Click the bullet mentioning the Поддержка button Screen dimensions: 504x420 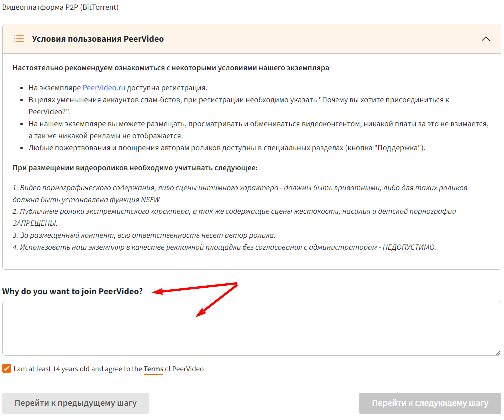[x=227, y=148]
